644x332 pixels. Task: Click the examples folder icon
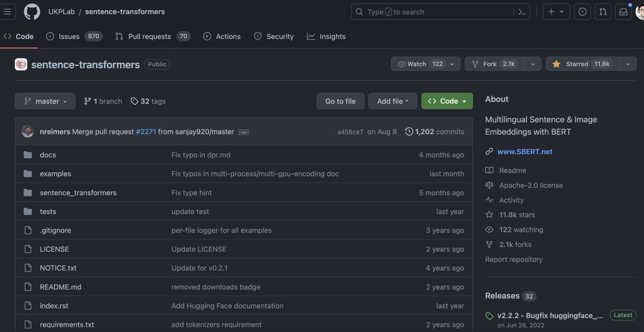pyautogui.click(x=28, y=174)
